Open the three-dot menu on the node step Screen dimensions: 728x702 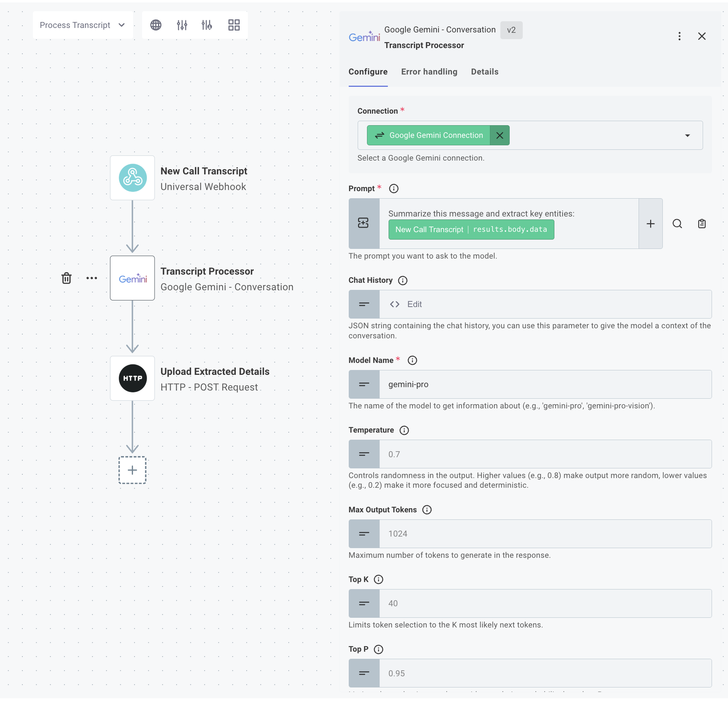[x=92, y=278]
